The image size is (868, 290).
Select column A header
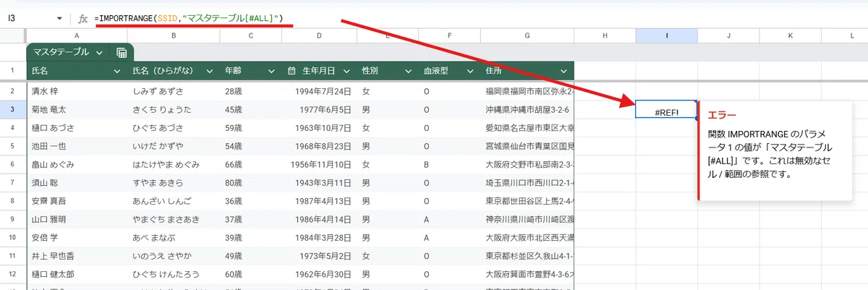(x=76, y=35)
